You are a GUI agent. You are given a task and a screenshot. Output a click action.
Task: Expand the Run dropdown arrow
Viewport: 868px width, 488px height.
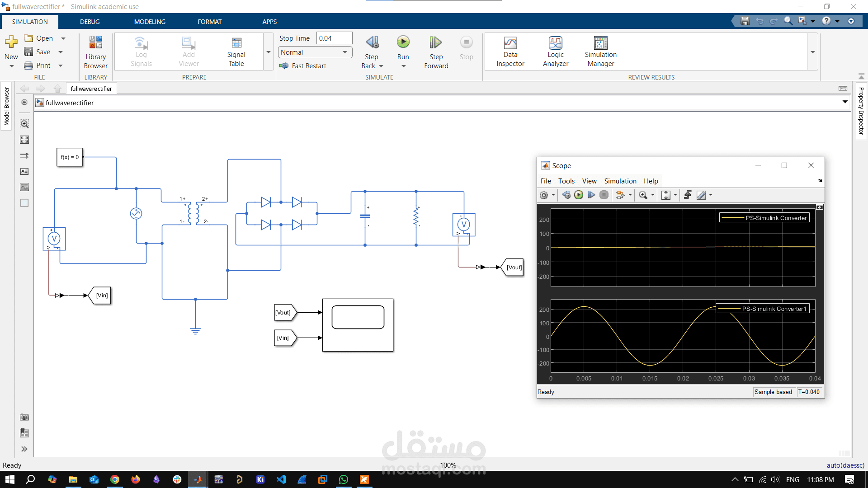tap(403, 66)
